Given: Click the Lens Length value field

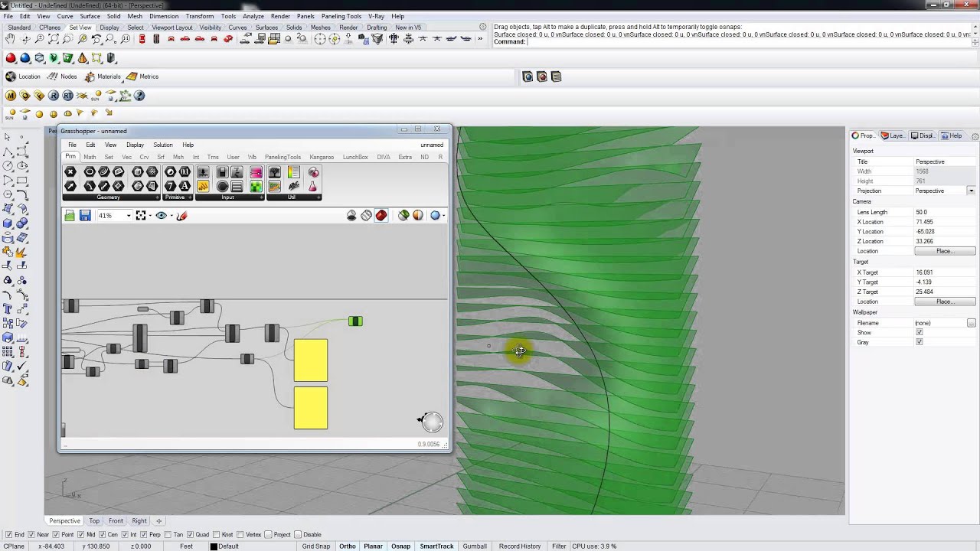Looking at the screenshot, I should pyautogui.click(x=945, y=212).
